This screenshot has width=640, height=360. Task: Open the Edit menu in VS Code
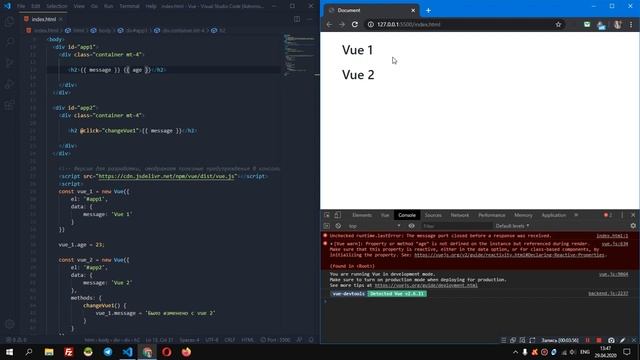(x=36, y=6)
